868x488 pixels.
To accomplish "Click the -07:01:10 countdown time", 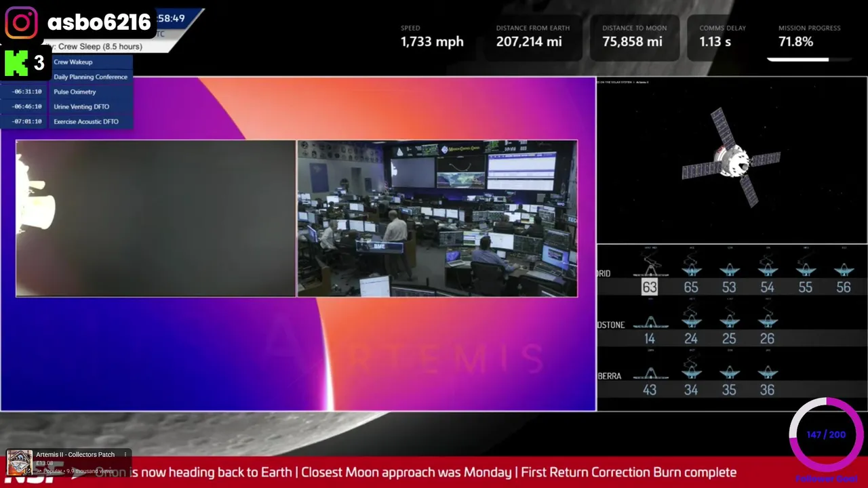I will 27,121.
